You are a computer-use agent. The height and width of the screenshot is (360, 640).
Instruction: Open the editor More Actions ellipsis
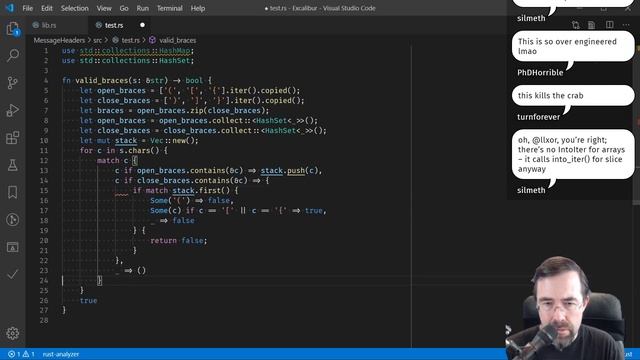[x=626, y=25]
